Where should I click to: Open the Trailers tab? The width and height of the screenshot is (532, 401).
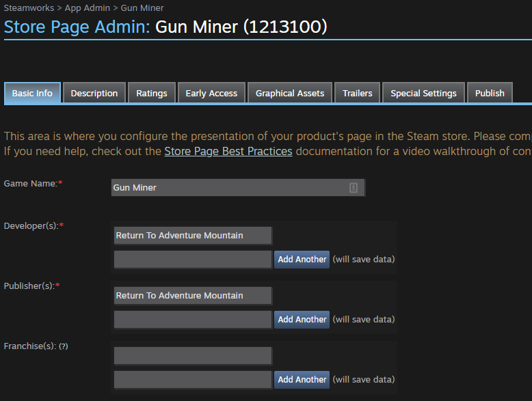click(x=357, y=93)
